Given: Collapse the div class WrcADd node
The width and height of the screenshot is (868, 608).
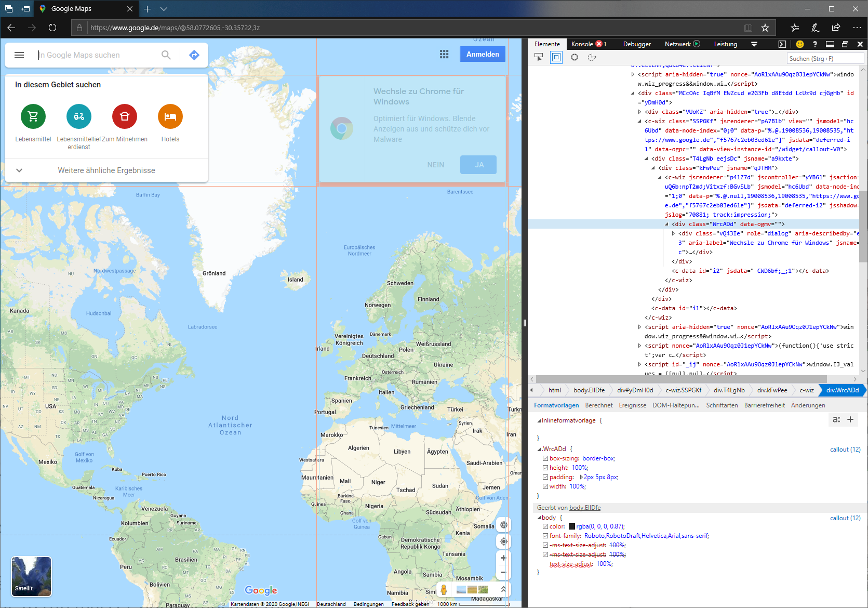Looking at the screenshot, I should 666,224.
